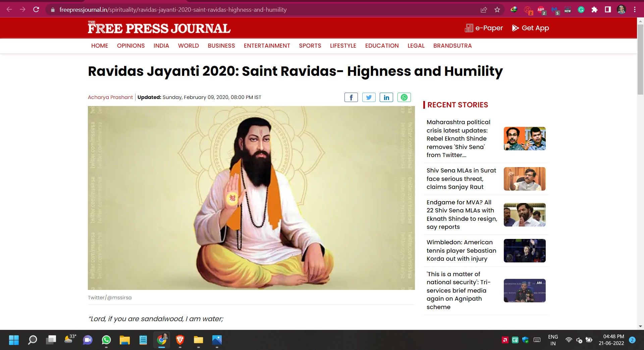Click the Get App button
Screen dimensions: 644x350
tap(531, 28)
